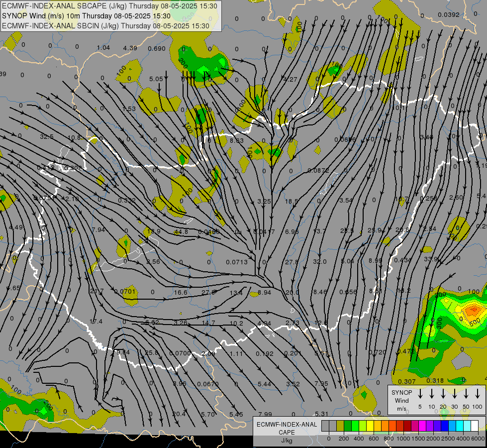Click the 500 contour label on the orange CAPE maximum
This screenshot has width=487, height=448.
point(474,323)
